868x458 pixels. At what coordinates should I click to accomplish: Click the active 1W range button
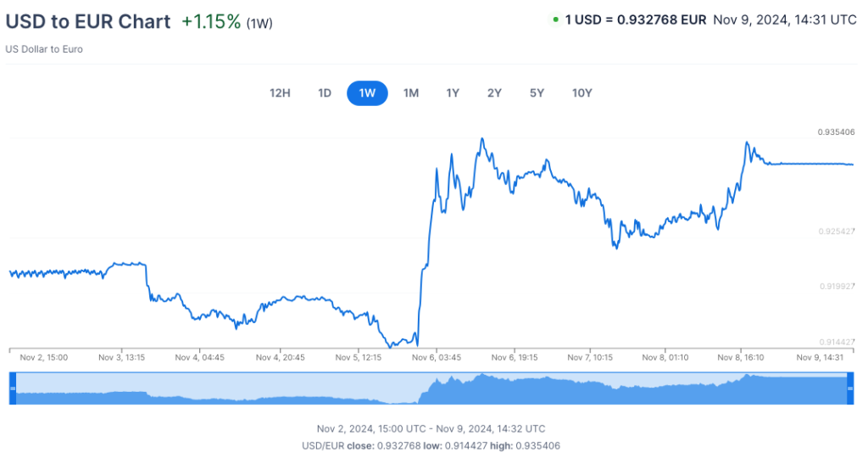[367, 93]
